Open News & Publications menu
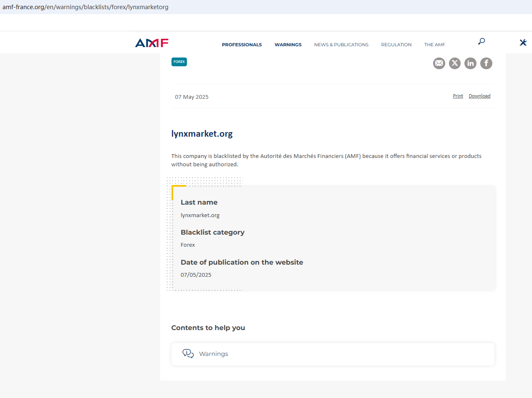 point(341,45)
